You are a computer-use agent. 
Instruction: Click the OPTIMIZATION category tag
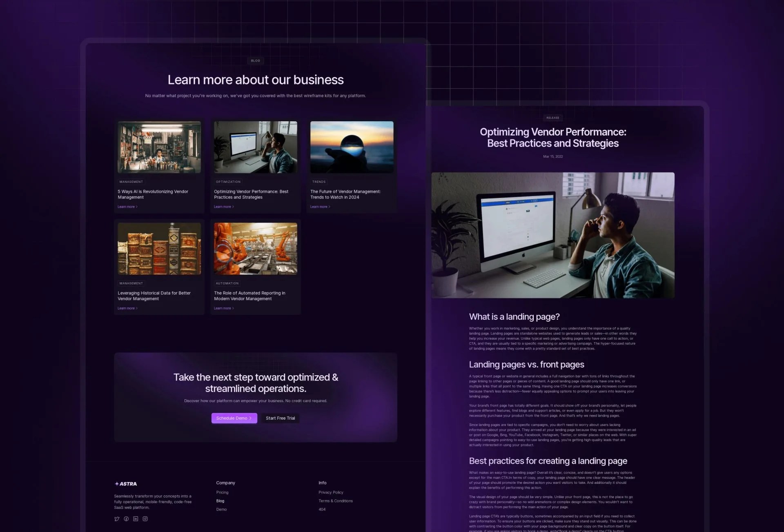[228, 182]
